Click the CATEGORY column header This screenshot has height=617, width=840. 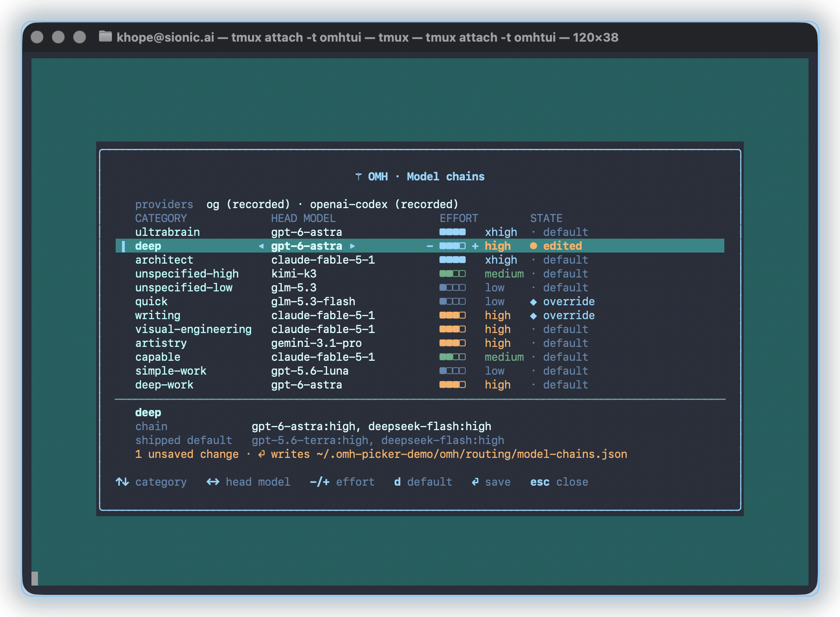click(161, 218)
